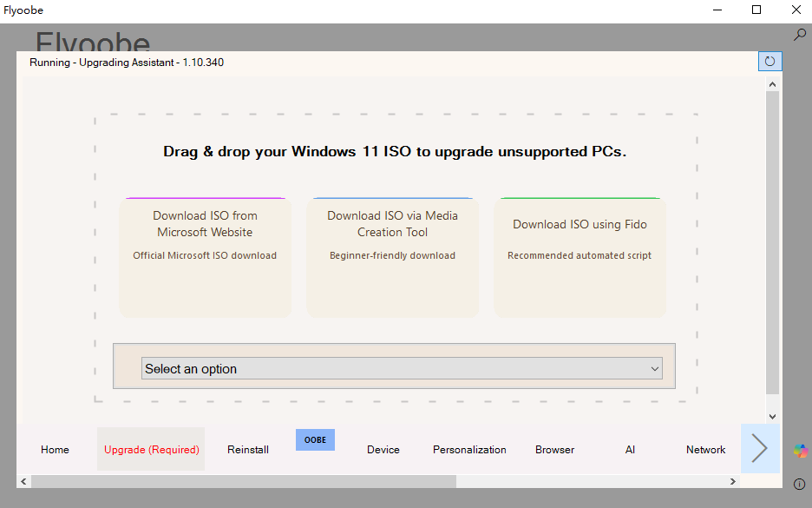
Task: Maximize the Flyoobe window
Action: pos(756,10)
